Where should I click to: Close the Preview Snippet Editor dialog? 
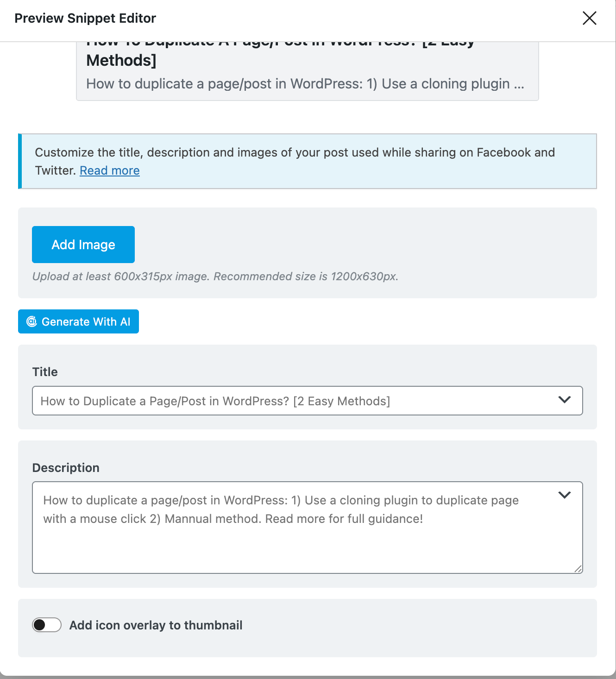coord(589,18)
